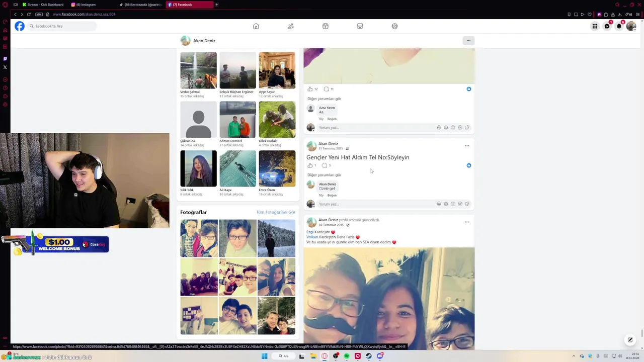Open friend Dilek Budak's thumbnail

point(277,119)
